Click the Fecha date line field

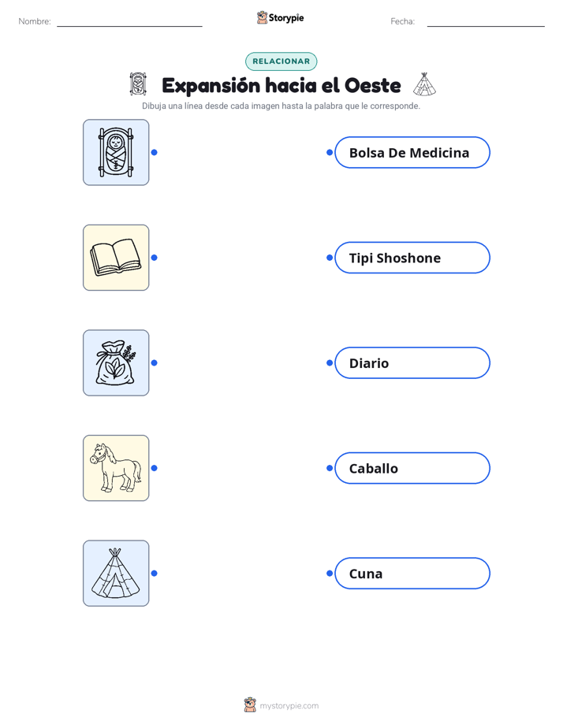(x=486, y=22)
